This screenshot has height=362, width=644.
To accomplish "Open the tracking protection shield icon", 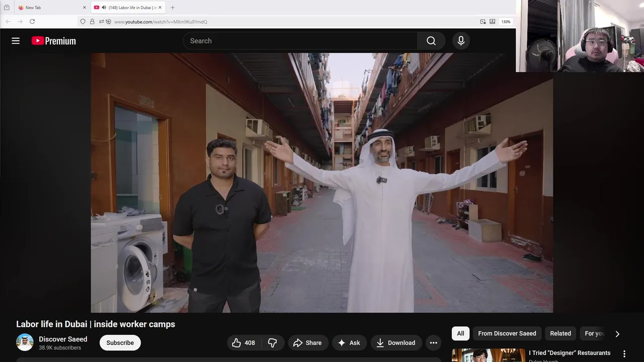I will click(x=83, y=22).
